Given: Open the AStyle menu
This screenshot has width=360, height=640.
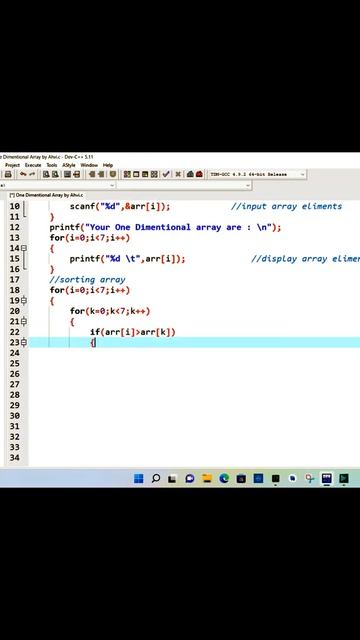Looking at the screenshot, I should pos(69,165).
